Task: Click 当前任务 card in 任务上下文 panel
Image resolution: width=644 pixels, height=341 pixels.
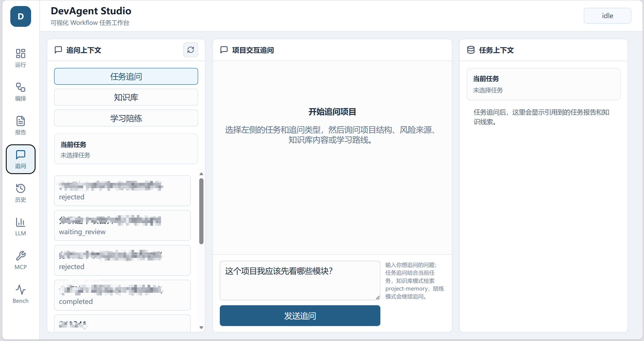Action: click(544, 84)
